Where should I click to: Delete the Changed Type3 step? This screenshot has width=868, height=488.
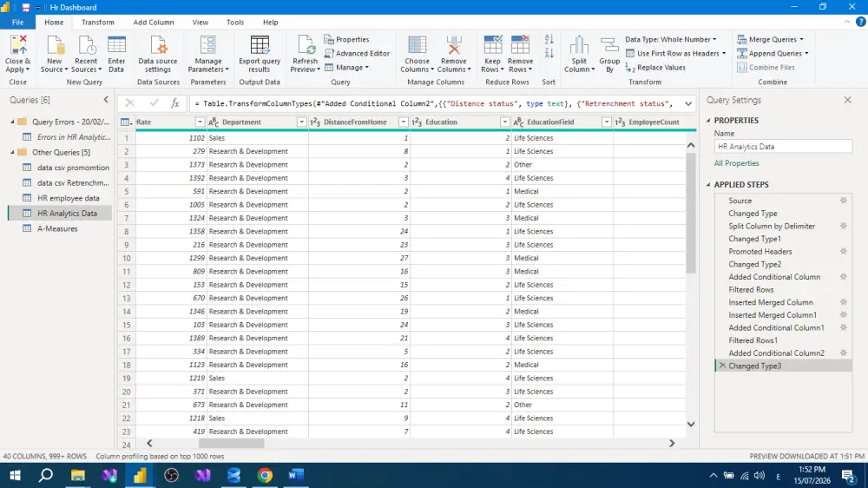click(722, 366)
